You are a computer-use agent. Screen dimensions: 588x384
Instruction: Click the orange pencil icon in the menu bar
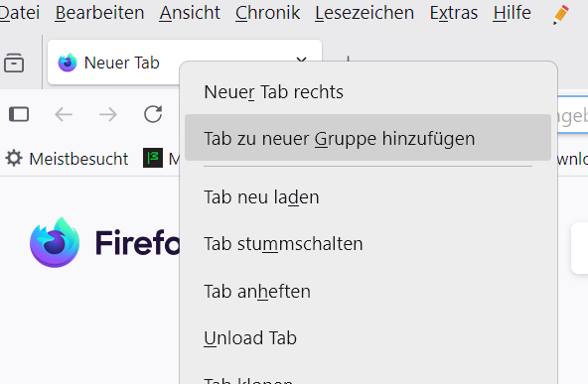[x=561, y=15]
